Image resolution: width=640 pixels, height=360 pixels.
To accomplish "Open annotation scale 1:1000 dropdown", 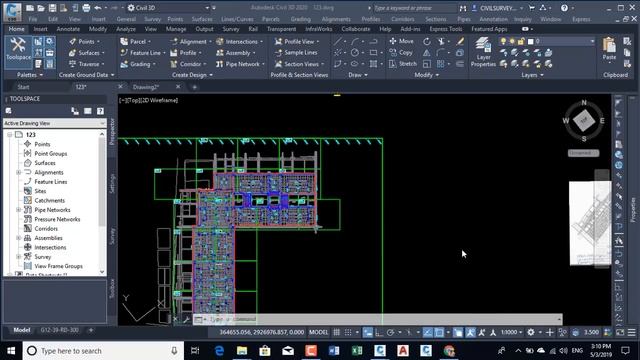I will point(513,333).
